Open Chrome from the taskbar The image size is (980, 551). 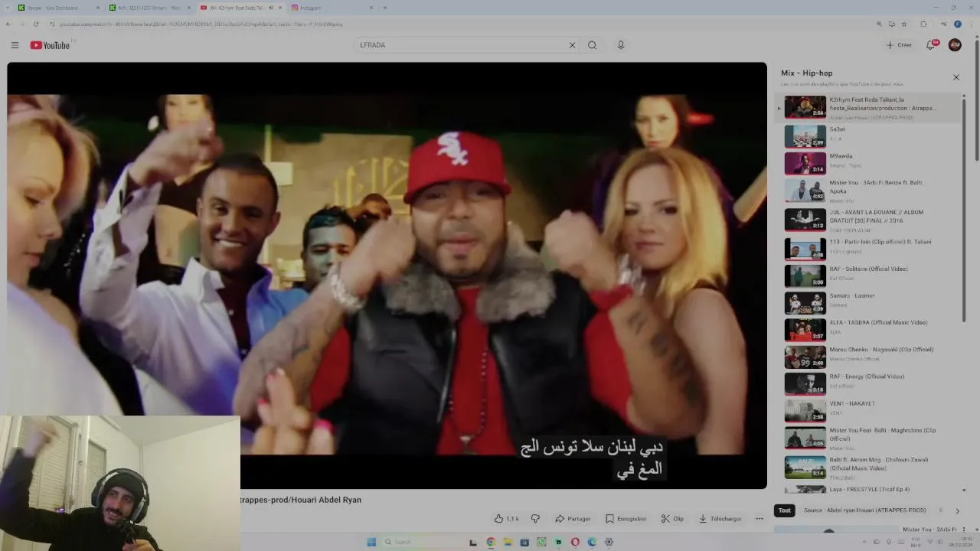point(491,542)
